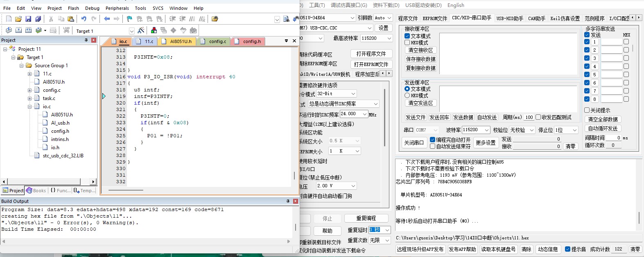Expand the 11.c tree node
This screenshot has height=257, width=644.
pos(29,74)
